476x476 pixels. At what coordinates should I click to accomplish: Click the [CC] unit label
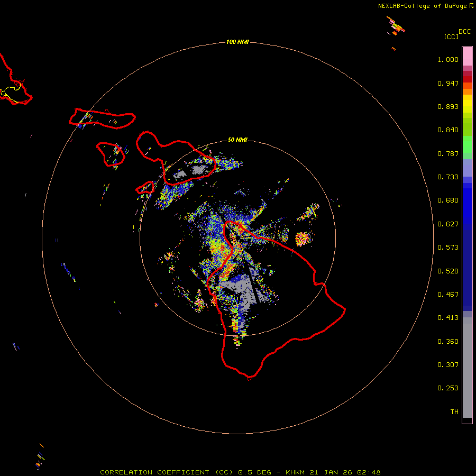click(451, 36)
